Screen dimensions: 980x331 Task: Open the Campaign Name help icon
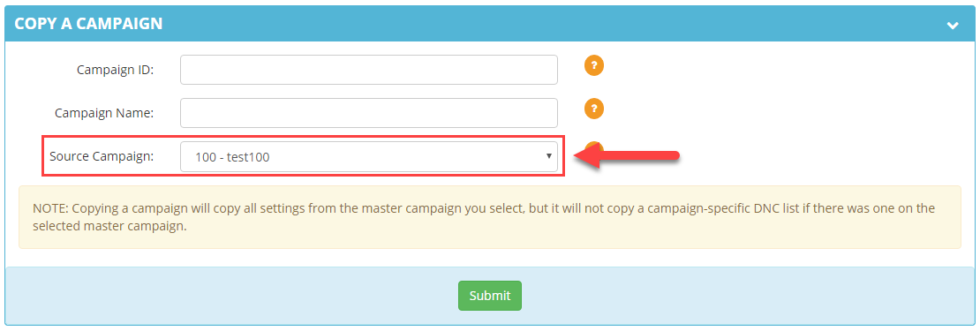point(594,109)
